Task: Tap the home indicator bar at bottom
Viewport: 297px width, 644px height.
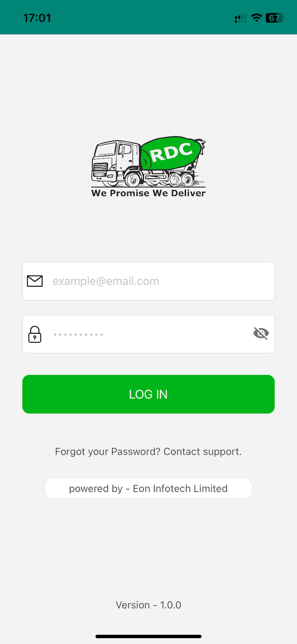Action: (x=148, y=636)
